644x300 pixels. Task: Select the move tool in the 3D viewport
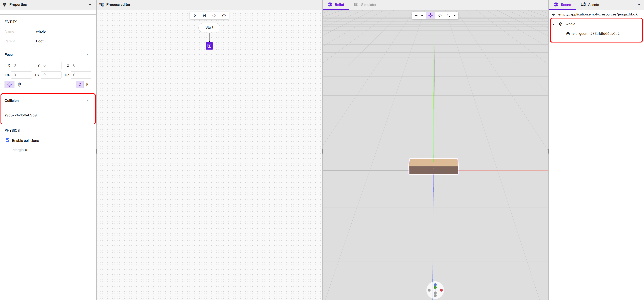(431, 15)
